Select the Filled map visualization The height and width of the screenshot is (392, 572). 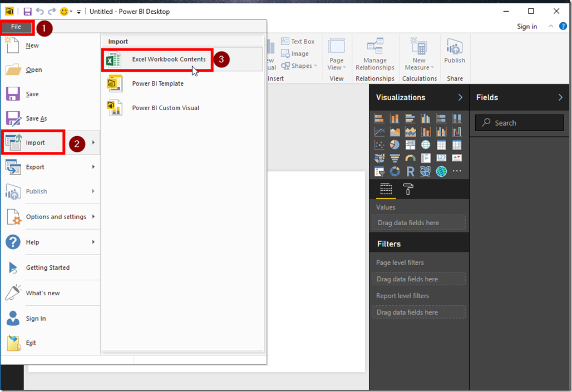(379, 158)
